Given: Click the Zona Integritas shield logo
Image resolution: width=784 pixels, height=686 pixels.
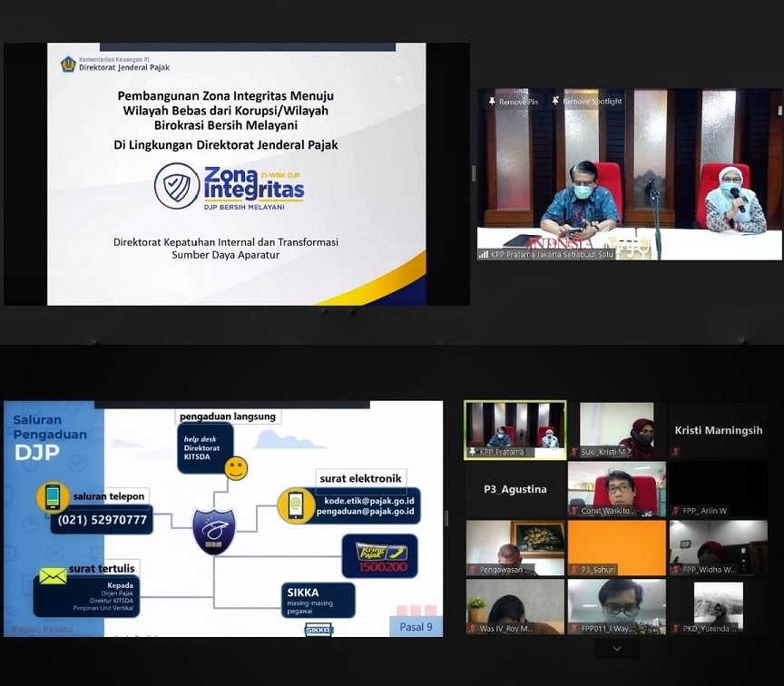Looking at the screenshot, I should pos(177,186).
